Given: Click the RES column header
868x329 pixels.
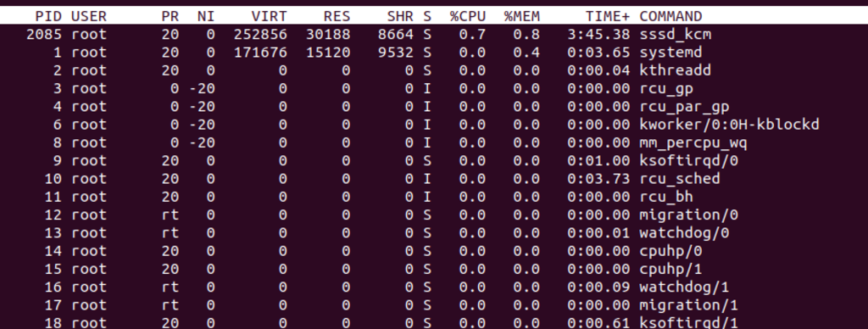Looking at the screenshot, I should pos(337,17).
